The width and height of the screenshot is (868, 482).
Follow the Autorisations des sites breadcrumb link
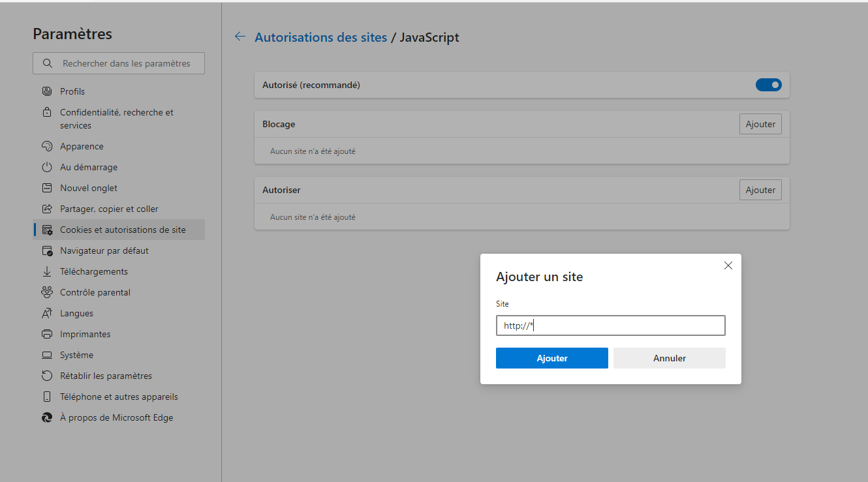point(320,37)
